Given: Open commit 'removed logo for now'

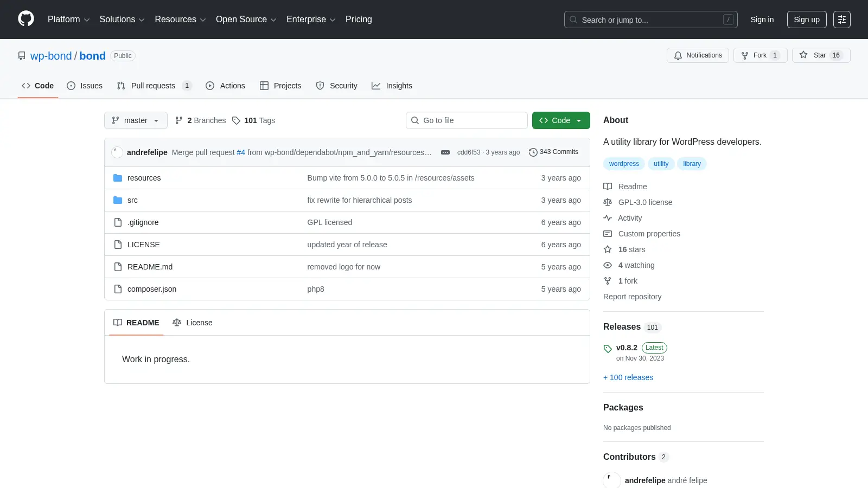Looking at the screenshot, I should (x=344, y=267).
